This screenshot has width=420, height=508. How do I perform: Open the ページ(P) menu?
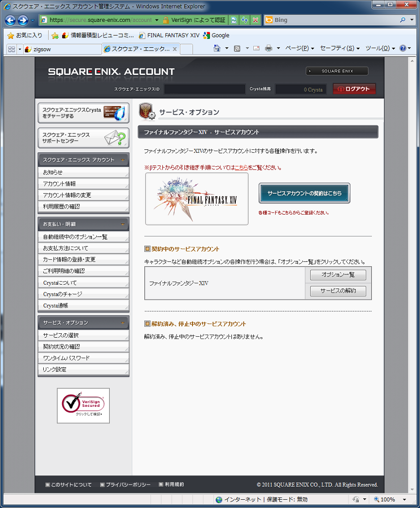click(299, 48)
